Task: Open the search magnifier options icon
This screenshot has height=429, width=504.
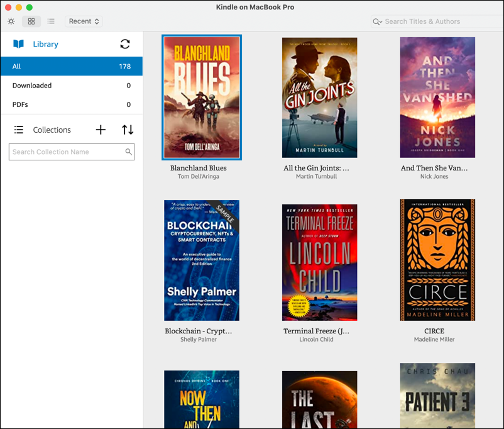Action: pos(377,21)
